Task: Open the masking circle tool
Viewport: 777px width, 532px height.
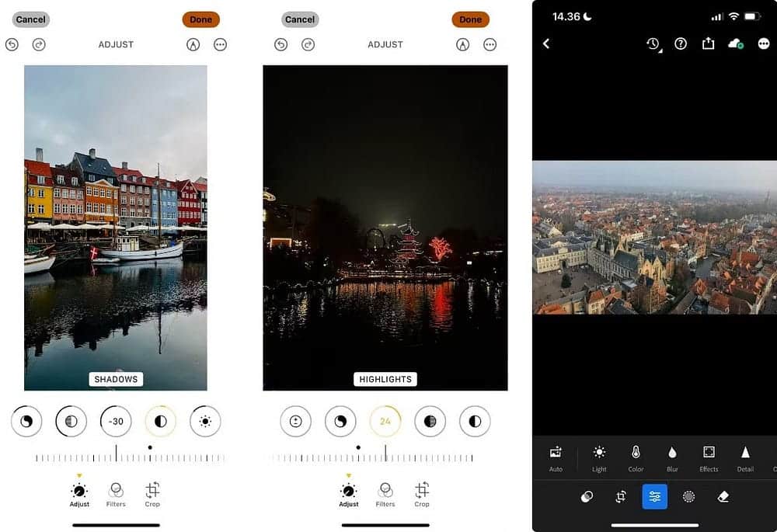Action: click(688, 497)
